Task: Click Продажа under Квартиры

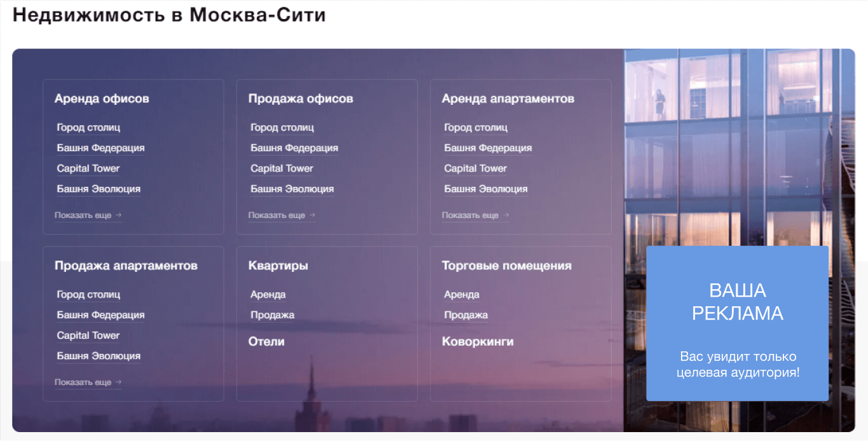Action: (x=272, y=315)
